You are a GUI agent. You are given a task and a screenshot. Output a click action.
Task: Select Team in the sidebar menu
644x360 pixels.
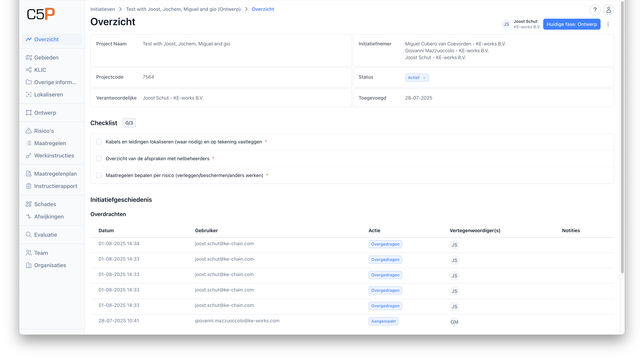(41, 253)
